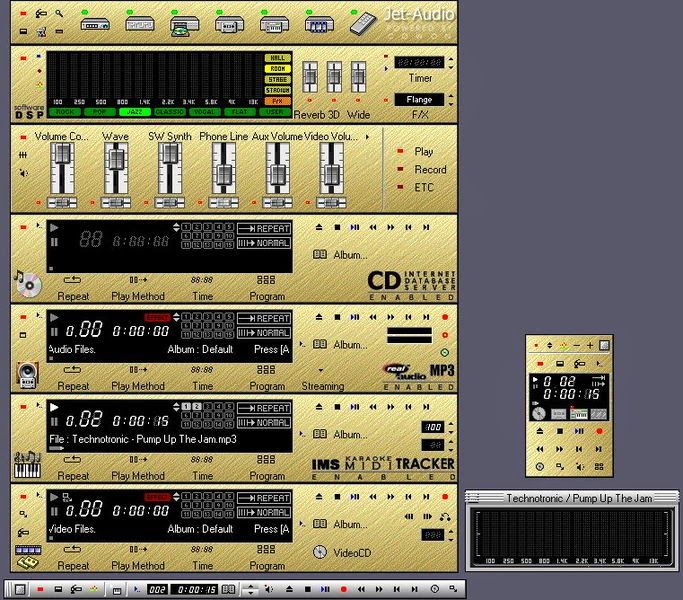Click the minus icon on mini remote
Screen dimensions: 683x600
(577, 345)
